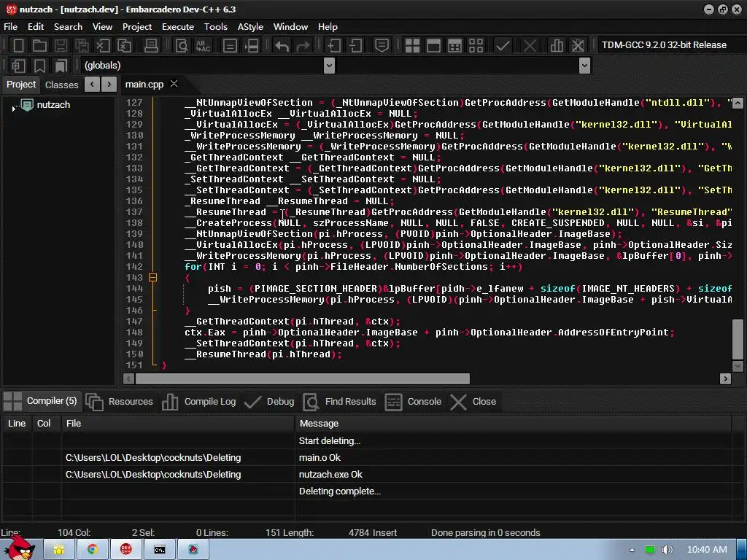The width and height of the screenshot is (747, 560).
Task: Click the Message column header
Action: click(513, 424)
